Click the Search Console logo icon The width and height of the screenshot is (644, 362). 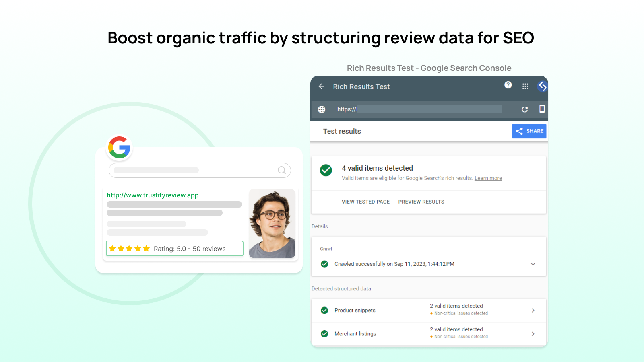coord(542,86)
